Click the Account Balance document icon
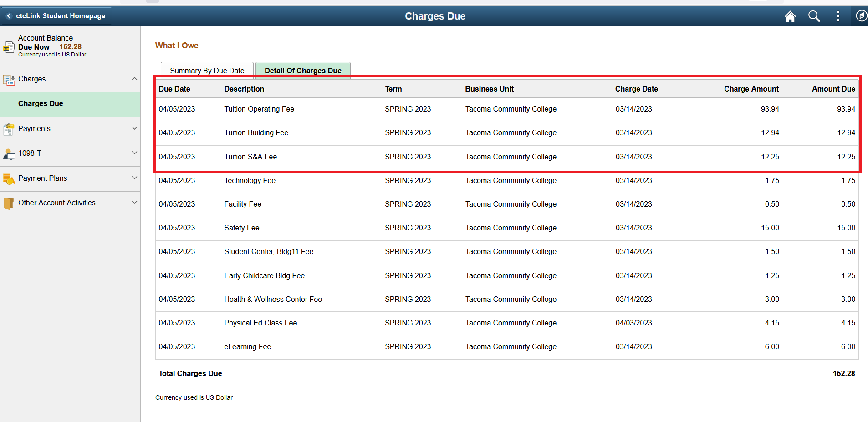868x422 pixels. point(9,47)
